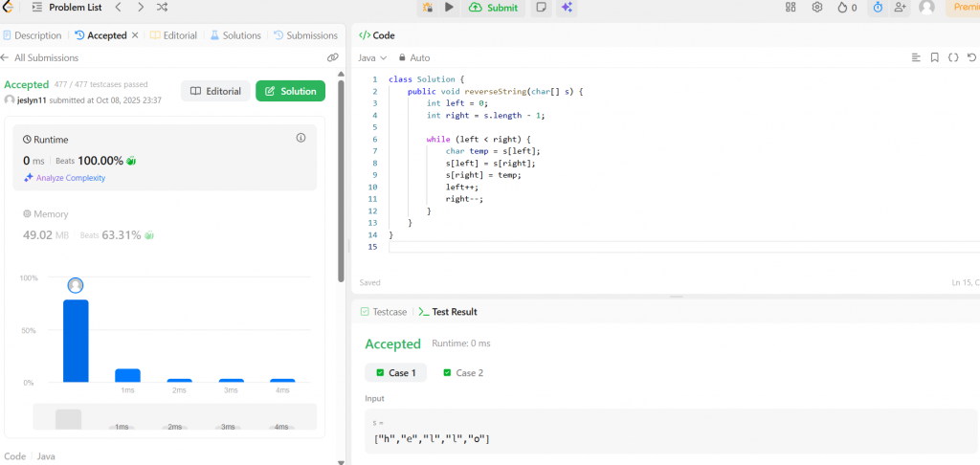
Task: Click the braces icon in editor toolbar
Action: pos(953,57)
